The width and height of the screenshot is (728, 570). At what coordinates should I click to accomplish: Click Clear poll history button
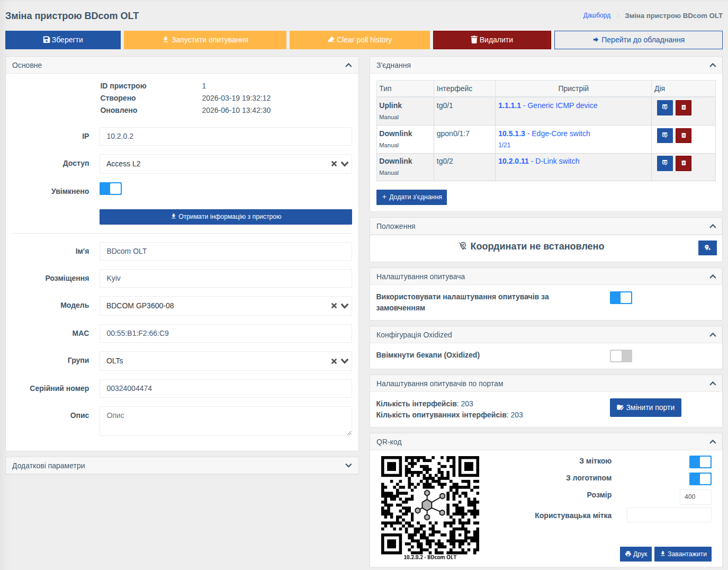click(x=359, y=40)
